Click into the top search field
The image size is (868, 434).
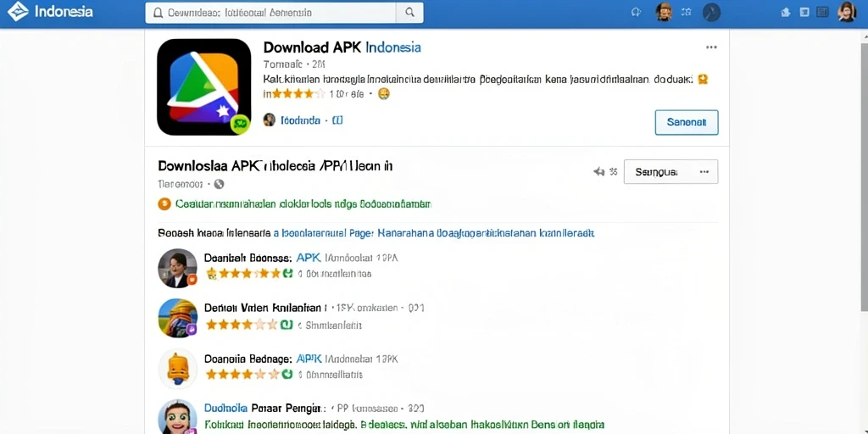(x=270, y=12)
